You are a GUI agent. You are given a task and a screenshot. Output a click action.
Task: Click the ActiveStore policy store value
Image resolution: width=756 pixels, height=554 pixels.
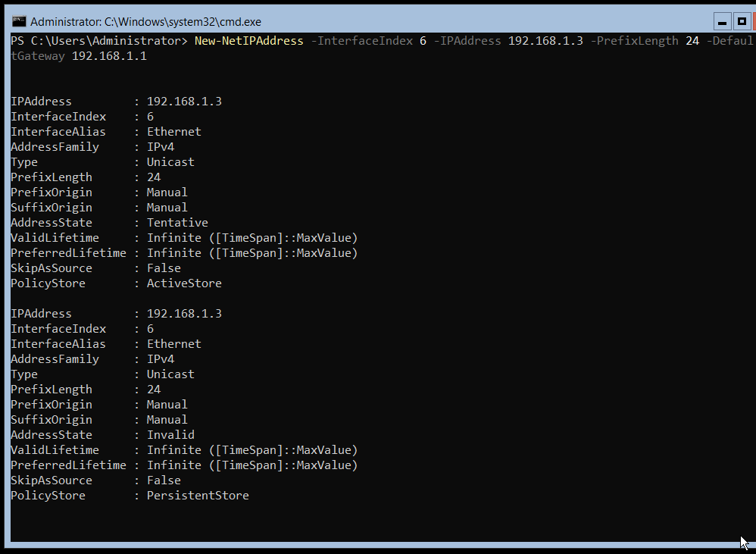click(x=184, y=283)
